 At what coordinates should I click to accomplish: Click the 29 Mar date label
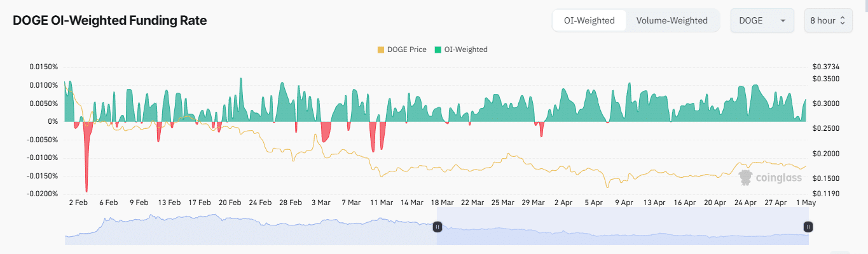coord(533,203)
